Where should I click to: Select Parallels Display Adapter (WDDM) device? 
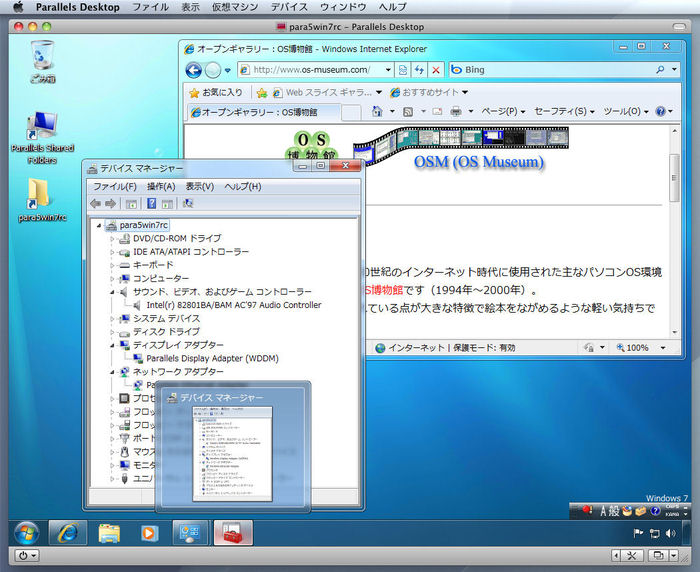(x=212, y=359)
